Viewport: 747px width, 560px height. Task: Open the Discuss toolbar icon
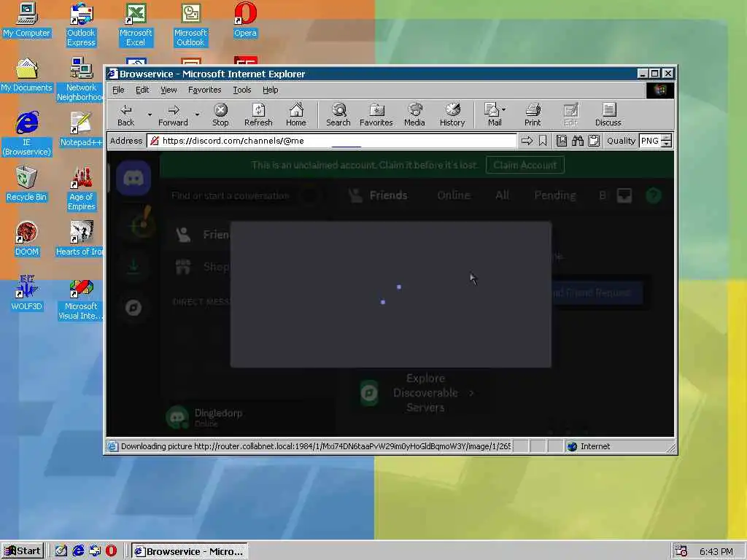608,110
